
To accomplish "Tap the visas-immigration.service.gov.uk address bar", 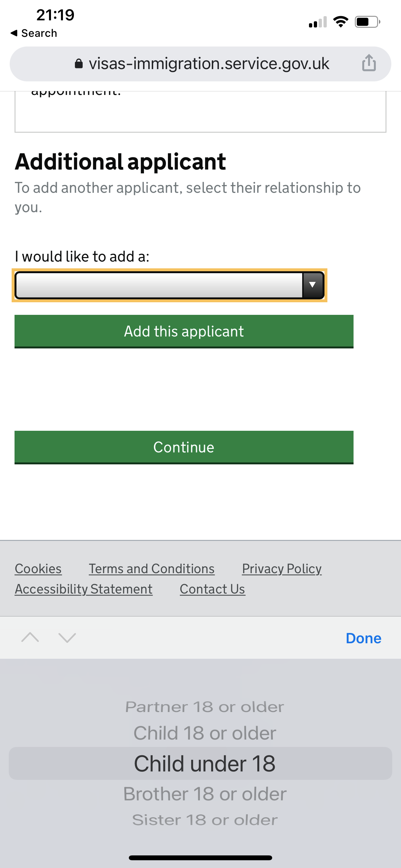I will tap(209, 64).
